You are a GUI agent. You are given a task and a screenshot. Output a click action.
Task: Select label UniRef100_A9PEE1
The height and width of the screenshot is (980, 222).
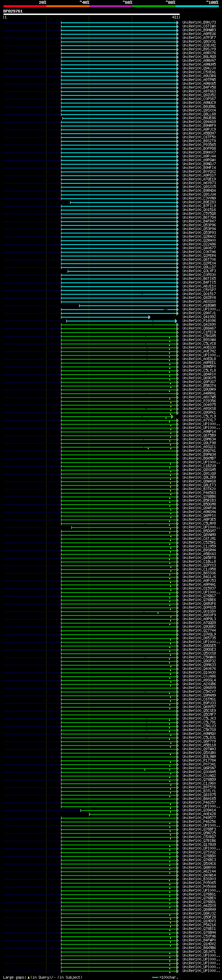click(x=199, y=363)
